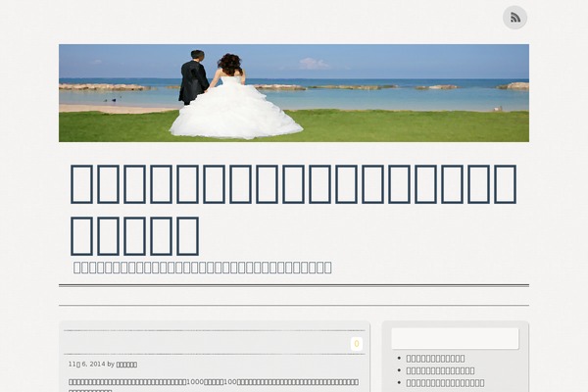This screenshot has height=392, width=588.
Task: Open the author link after 'by'
Action: 126,365
